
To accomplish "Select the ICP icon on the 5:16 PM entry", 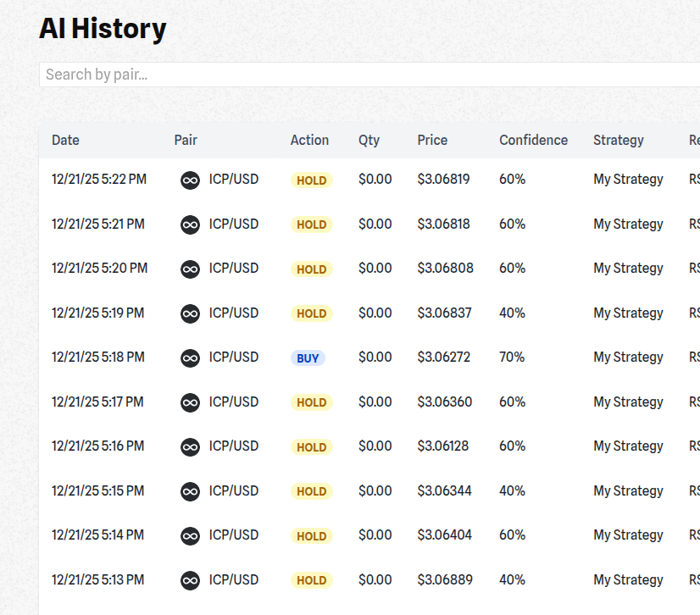I will click(190, 446).
